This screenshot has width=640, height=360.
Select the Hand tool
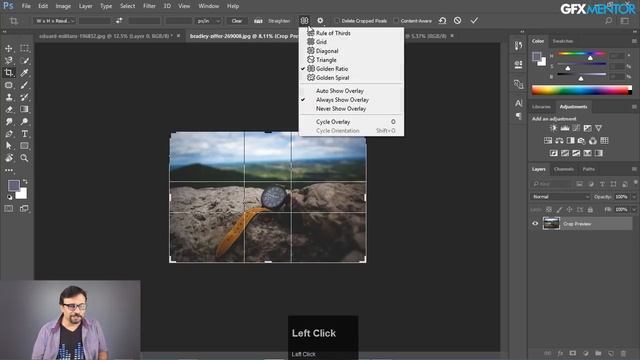[9, 158]
